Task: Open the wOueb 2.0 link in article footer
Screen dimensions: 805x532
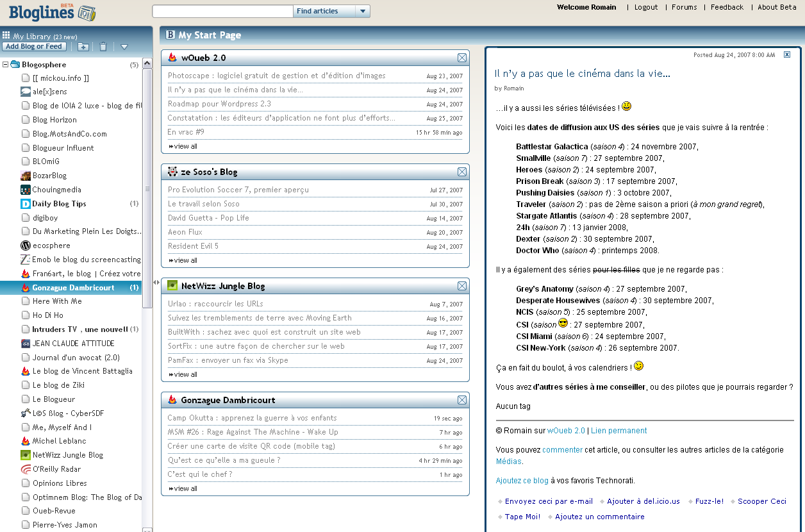Action: coord(566,431)
